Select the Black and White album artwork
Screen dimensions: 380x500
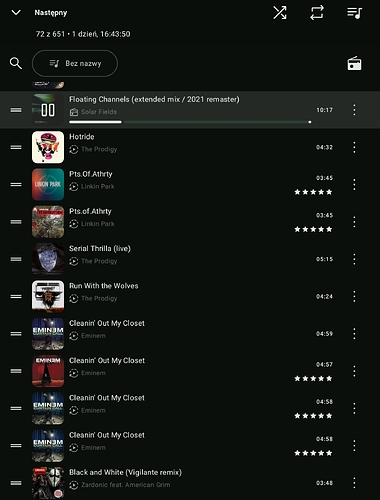pos(48,483)
